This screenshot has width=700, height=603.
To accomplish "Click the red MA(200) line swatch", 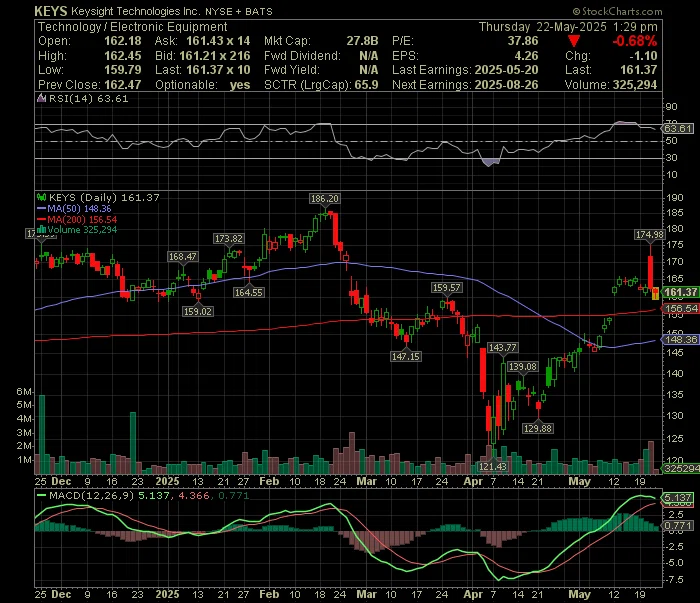I will [42, 219].
